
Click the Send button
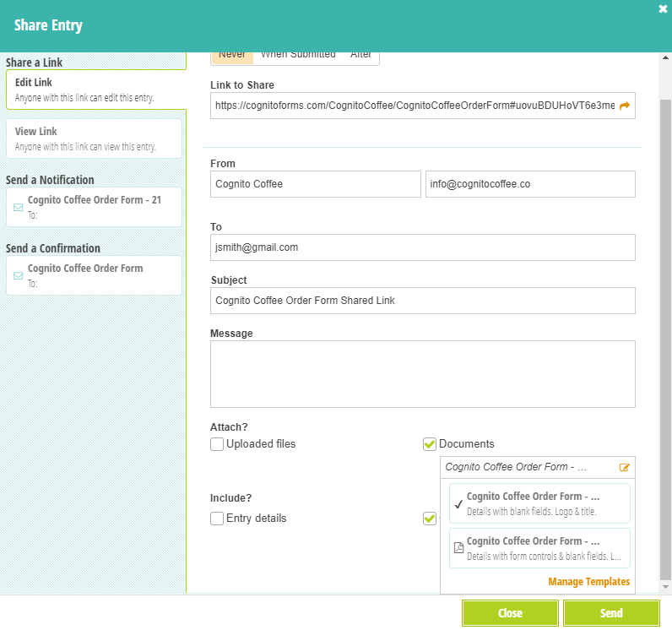611,613
